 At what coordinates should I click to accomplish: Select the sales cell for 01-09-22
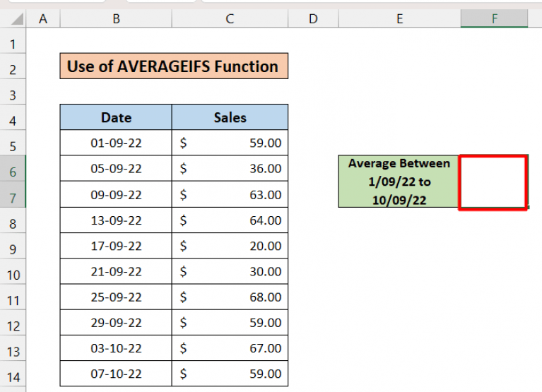230,143
